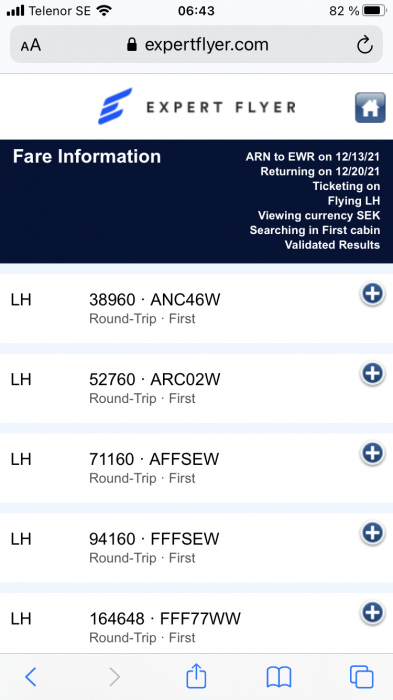
Task: Open the AA reader text size menu
Action: tap(31, 45)
